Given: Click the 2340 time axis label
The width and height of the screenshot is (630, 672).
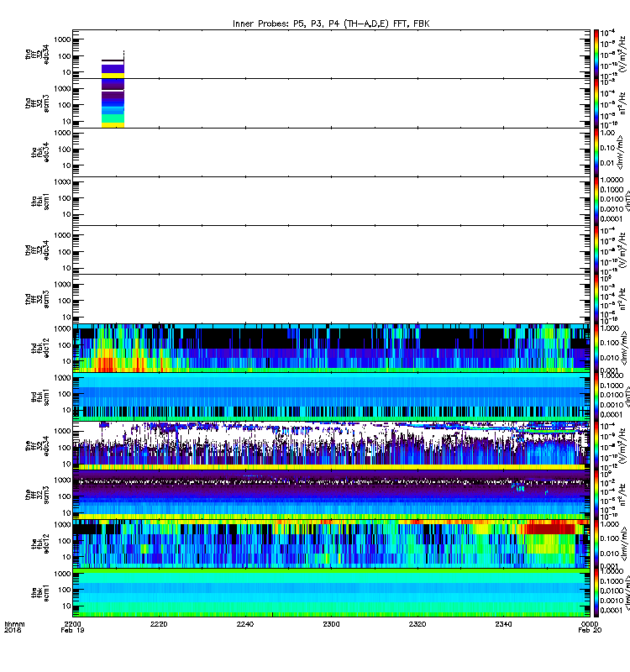Looking at the screenshot, I should pyautogui.click(x=503, y=624).
